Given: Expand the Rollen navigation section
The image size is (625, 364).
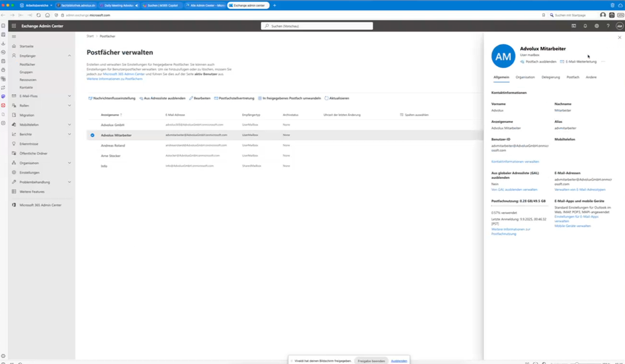Looking at the screenshot, I should point(69,106).
